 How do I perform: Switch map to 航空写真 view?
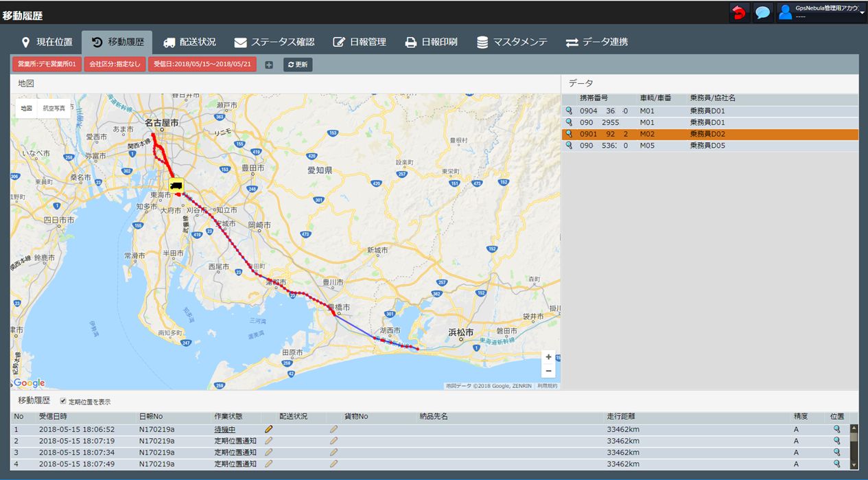pyautogui.click(x=54, y=108)
